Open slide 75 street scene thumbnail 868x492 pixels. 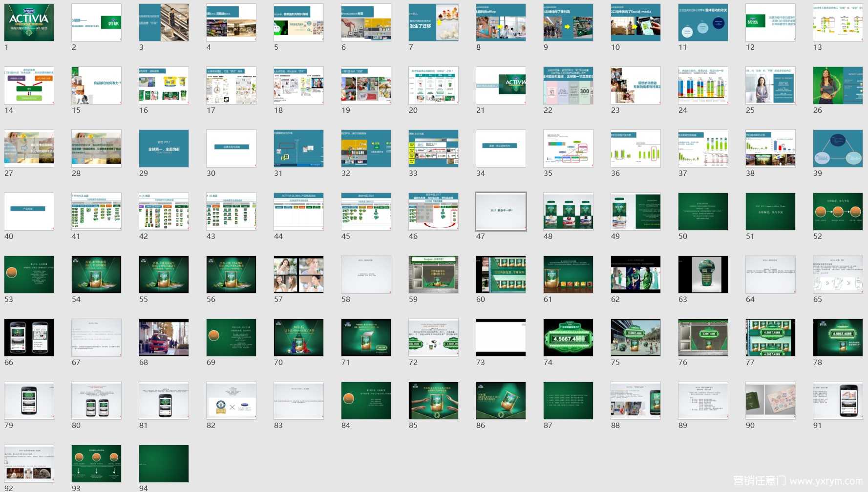pyautogui.click(x=636, y=338)
